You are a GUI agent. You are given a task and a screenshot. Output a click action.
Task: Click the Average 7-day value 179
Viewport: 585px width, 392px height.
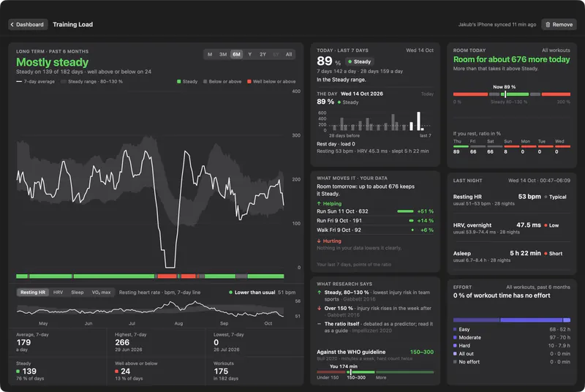[x=23, y=342]
